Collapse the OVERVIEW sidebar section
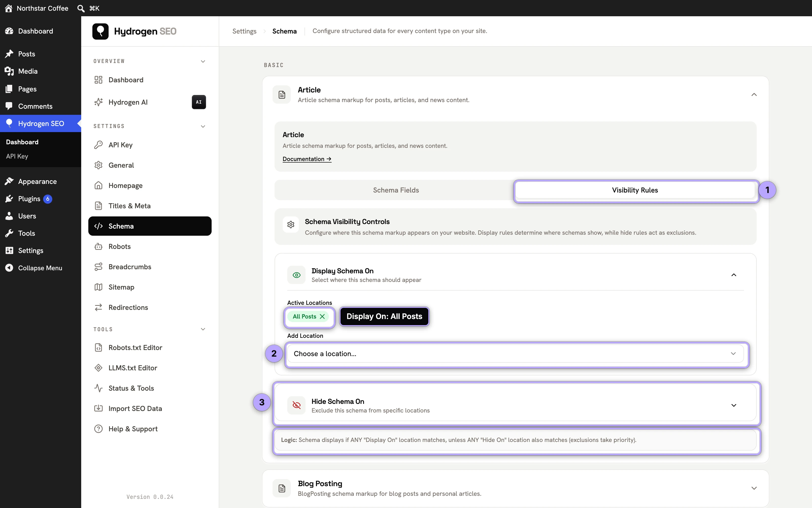Screen dimensions: 812x508 click(203, 61)
